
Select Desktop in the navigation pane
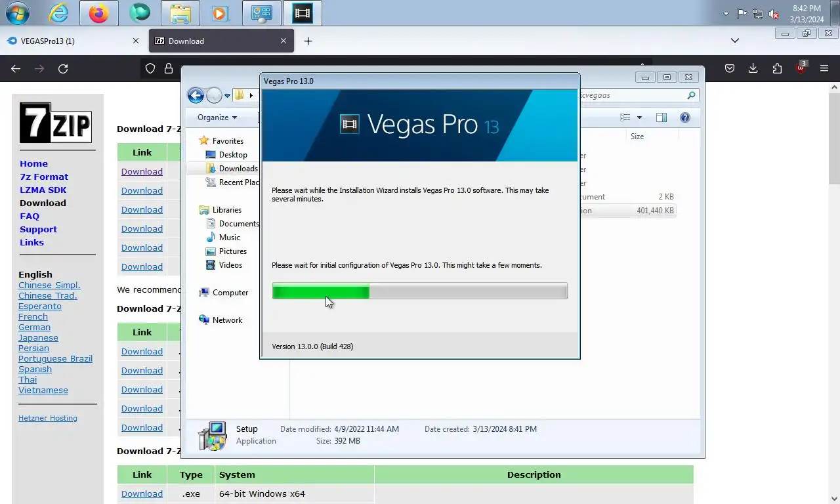pyautogui.click(x=233, y=155)
